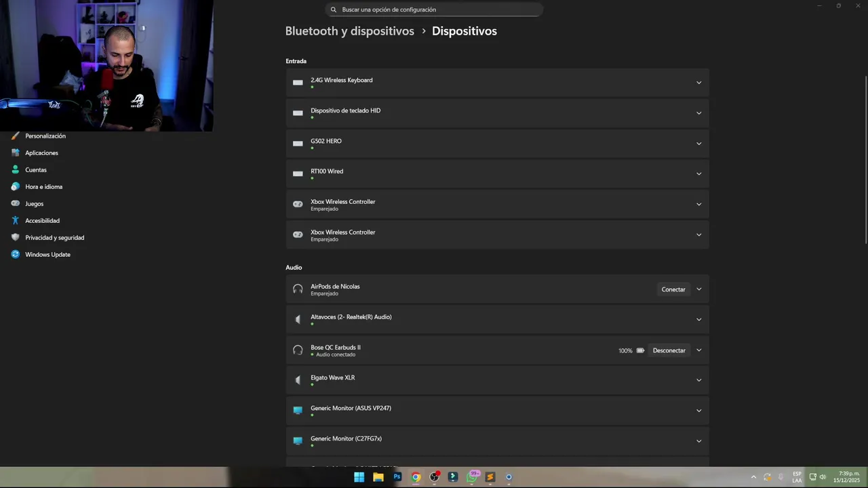This screenshot has width=868, height=488.
Task: Expand the Dispositivo de teclado HID row
Action: coord(698,113)
